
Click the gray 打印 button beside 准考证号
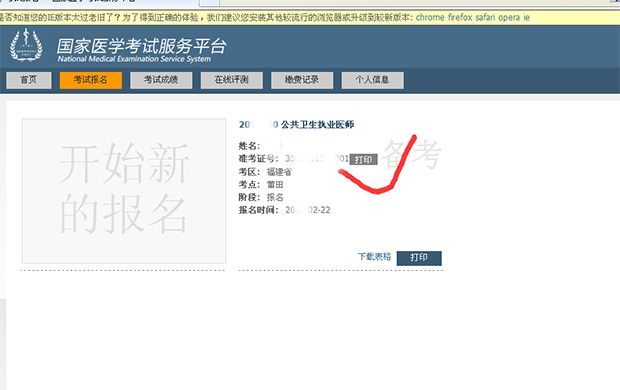click(x=363, y=159)
